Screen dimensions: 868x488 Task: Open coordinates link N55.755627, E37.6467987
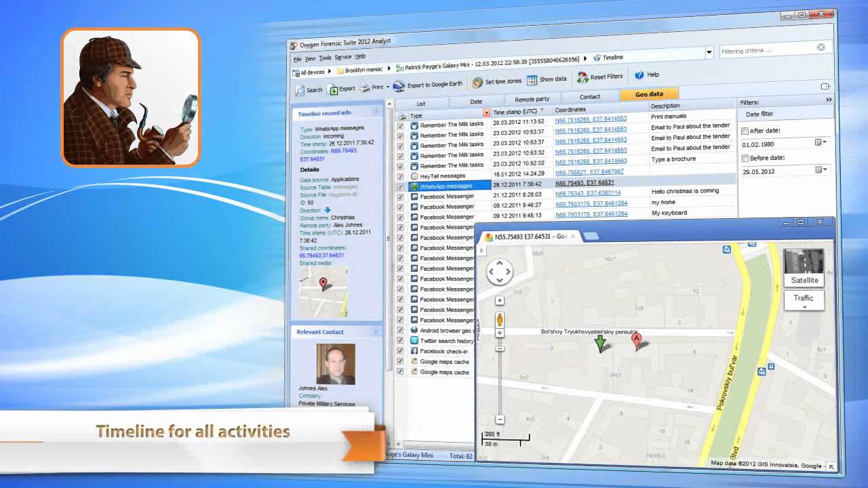[589, 172]
